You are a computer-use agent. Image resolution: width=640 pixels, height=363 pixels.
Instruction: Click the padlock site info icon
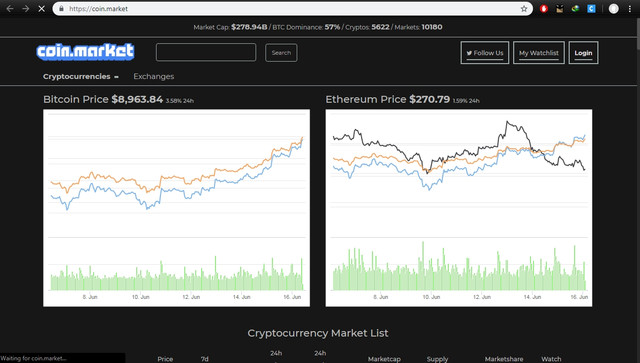pyautogui.click(x=61, y=9)
